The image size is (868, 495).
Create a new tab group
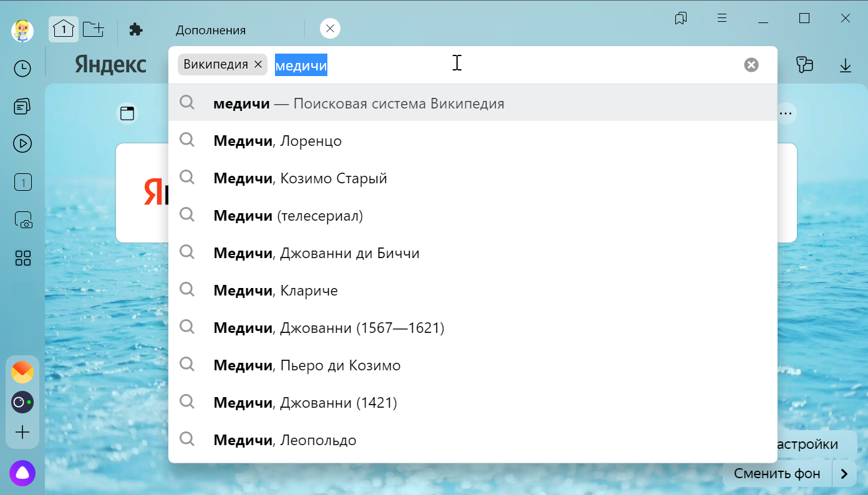(x=94, y=29)
